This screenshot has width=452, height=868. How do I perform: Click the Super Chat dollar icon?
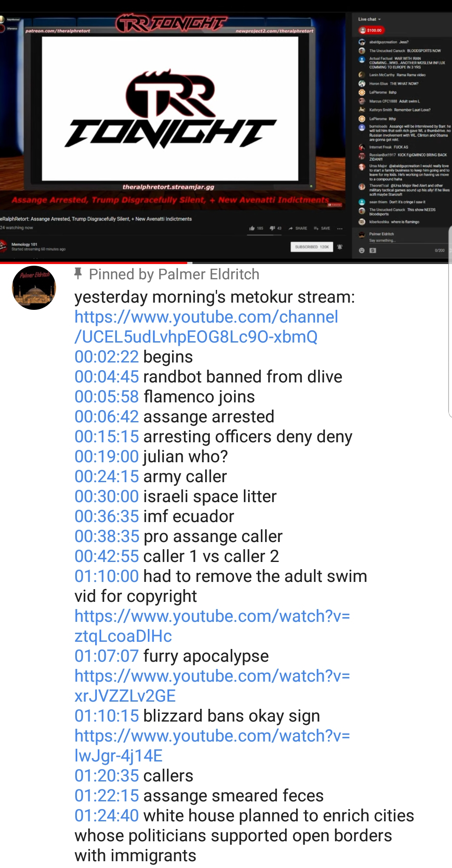tap(373, 250)
